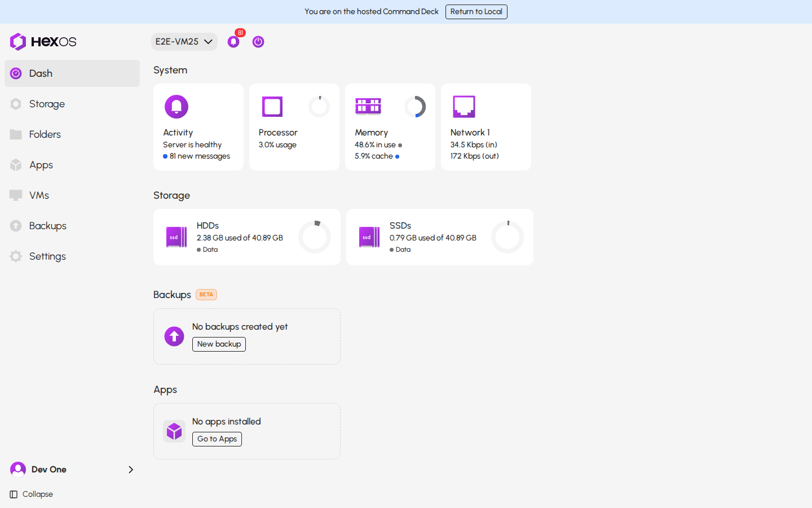The width and height of the screenshot is (812, 508).
Task: Click the HDDs usage ring chart
Action: [x=315, y=237]
